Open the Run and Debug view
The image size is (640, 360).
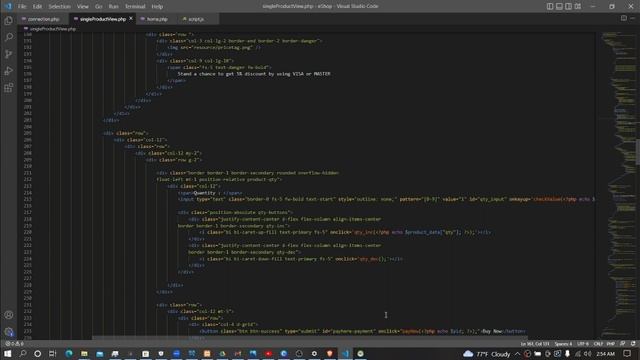point(9,71)
